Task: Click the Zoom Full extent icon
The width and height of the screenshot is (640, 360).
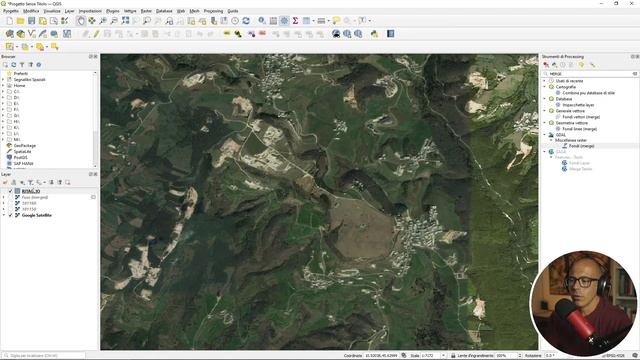Action: click(x=125, y=21)
